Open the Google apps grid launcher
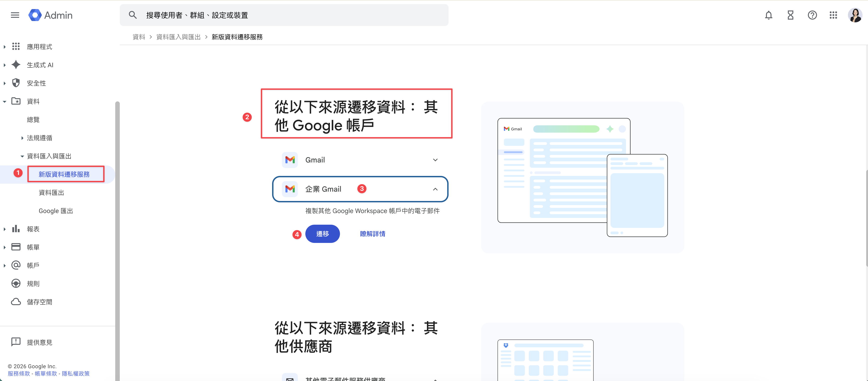868x381 pixels. (833, 15)
